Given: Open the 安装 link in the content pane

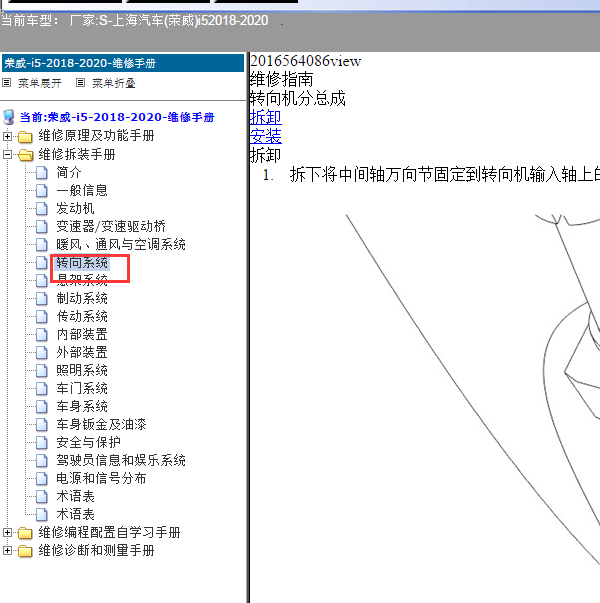Looking at the screenshot, I should click(x=266, y=136).
